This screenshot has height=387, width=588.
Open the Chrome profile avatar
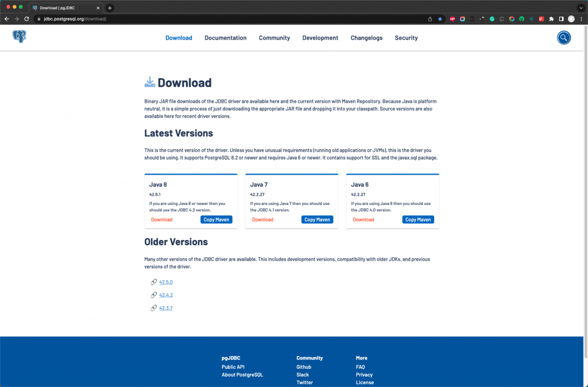pyautogui.click(x=571, y=19)
